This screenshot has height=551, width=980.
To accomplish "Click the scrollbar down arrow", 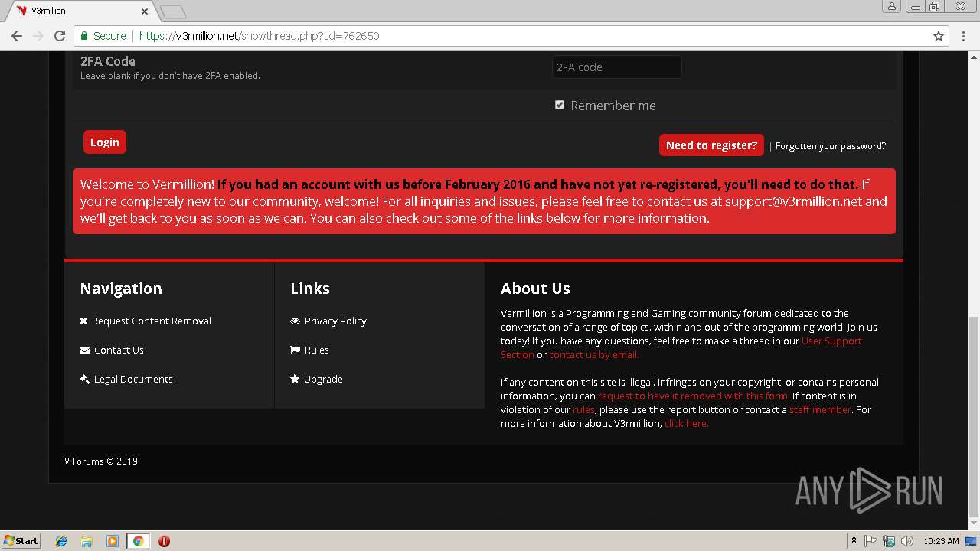I will [974, 523].
